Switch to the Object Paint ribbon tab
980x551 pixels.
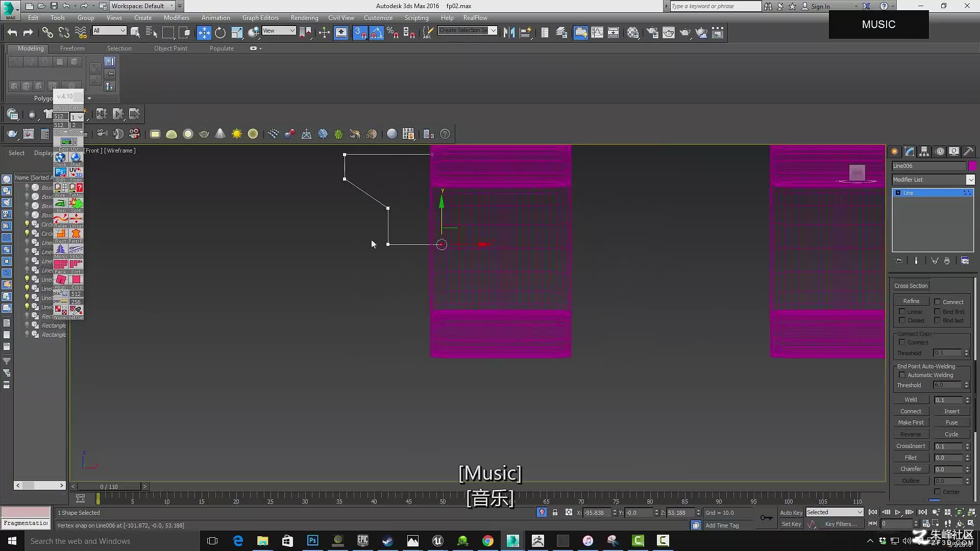point(170,48)
